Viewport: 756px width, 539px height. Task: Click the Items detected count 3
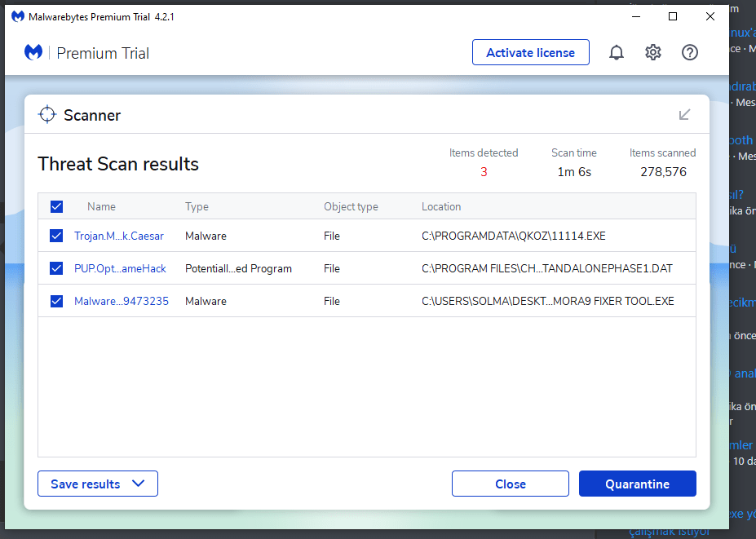pos(484,171)
